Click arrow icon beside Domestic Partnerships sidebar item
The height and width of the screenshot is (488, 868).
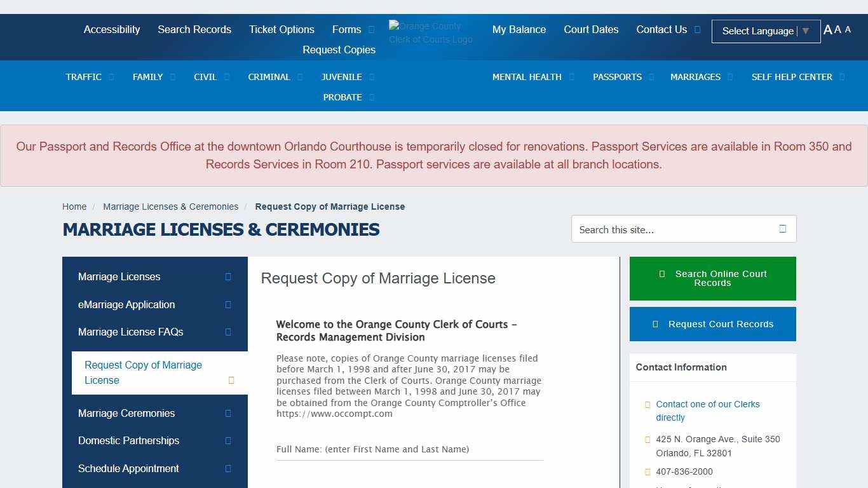(228, 441)
